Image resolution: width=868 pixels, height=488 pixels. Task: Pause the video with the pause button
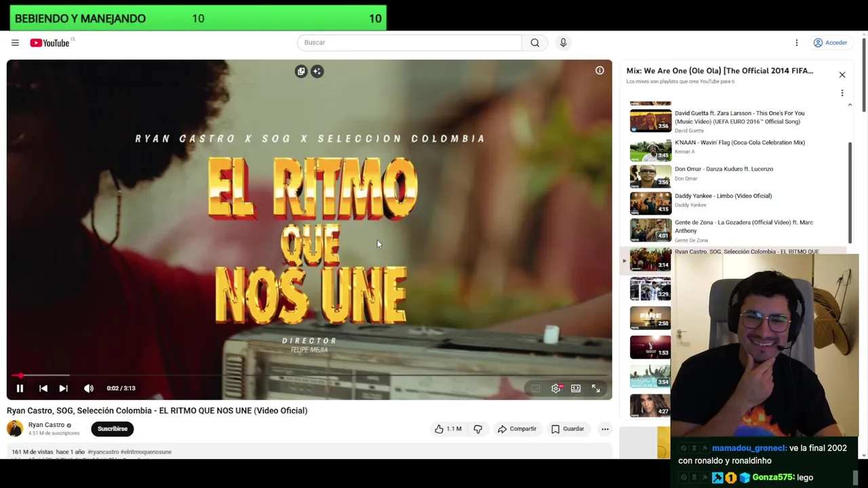point(20,388)
